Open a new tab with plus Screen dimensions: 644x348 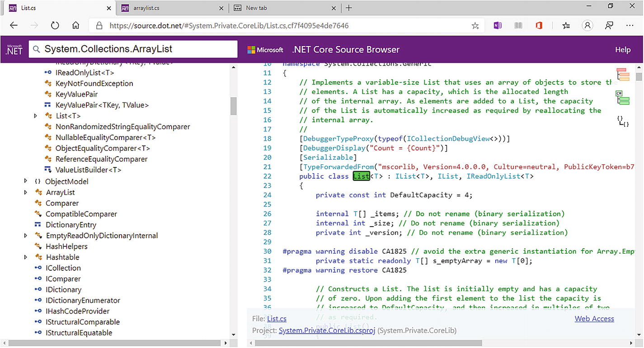[x=348, y=8]
